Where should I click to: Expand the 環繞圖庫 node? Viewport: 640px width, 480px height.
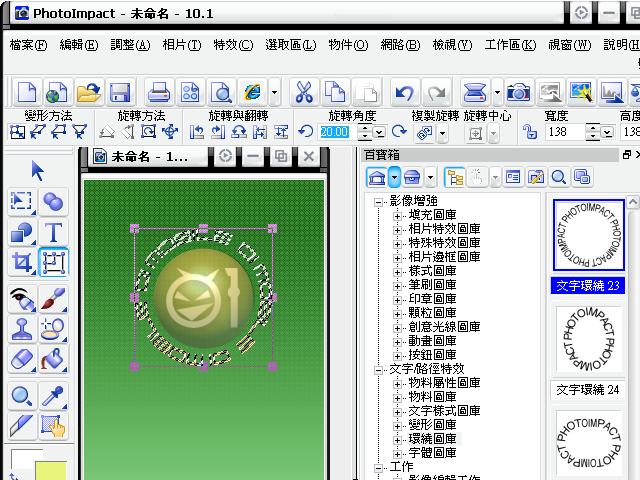(x=397, y=440)
